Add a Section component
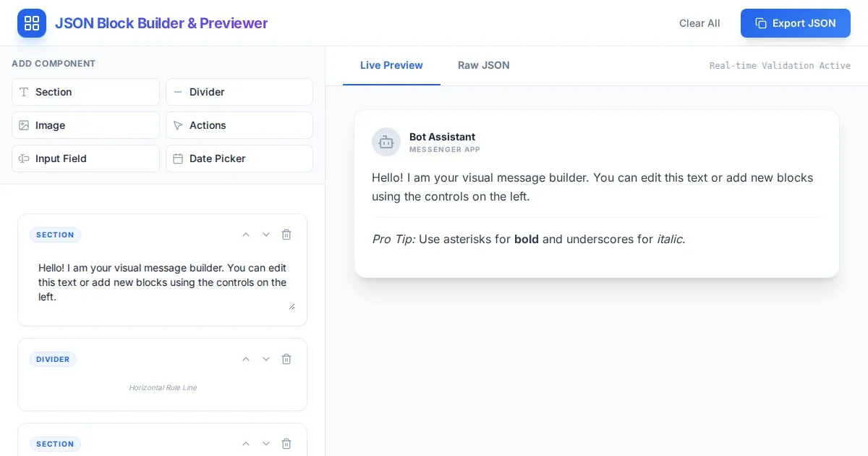This screenshot has width=868, height=456. click(85, 92)
